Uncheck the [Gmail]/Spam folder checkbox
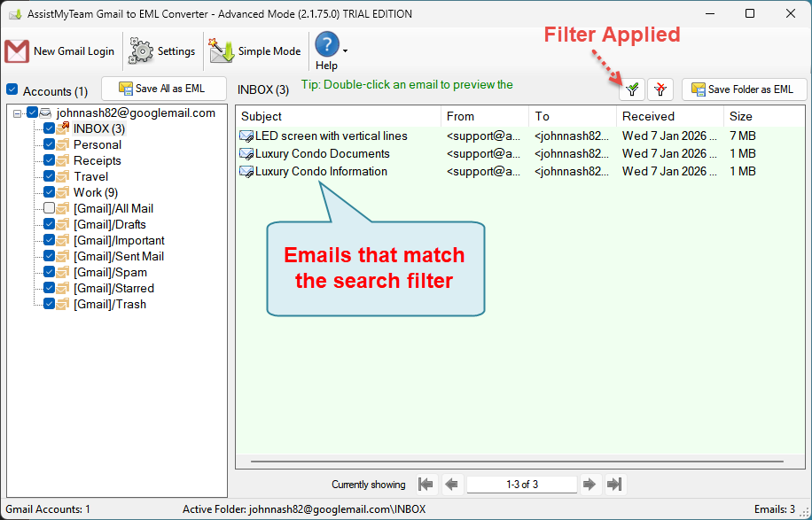Screen dimensions: 812x520 pyautogui.click(x=49, y=272)
